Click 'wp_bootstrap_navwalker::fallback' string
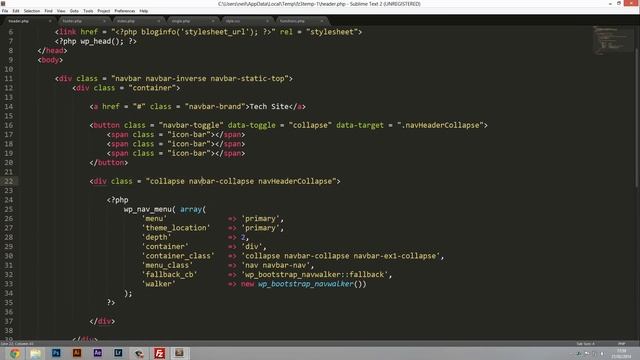640x360 pixels. pyautogui.click(x=315, y=275)
